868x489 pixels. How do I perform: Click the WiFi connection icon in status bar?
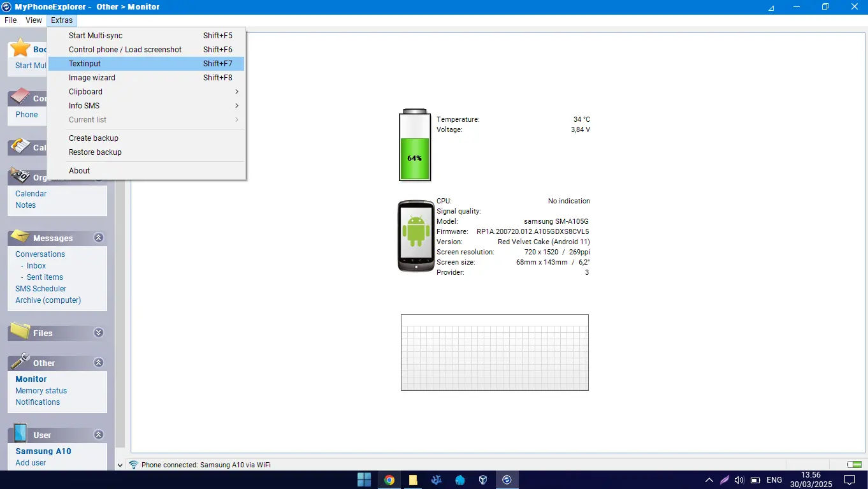(x=134, y=465)
